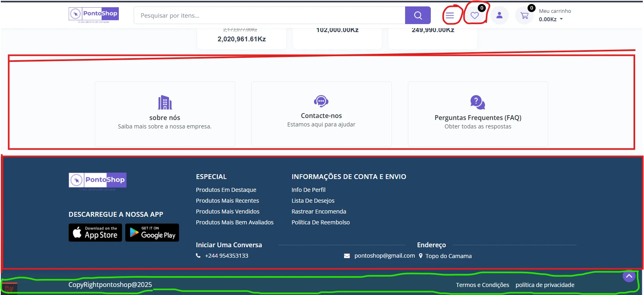644x295 pixels.
Task: Click the search magnifier button
Action: point(418,16)
